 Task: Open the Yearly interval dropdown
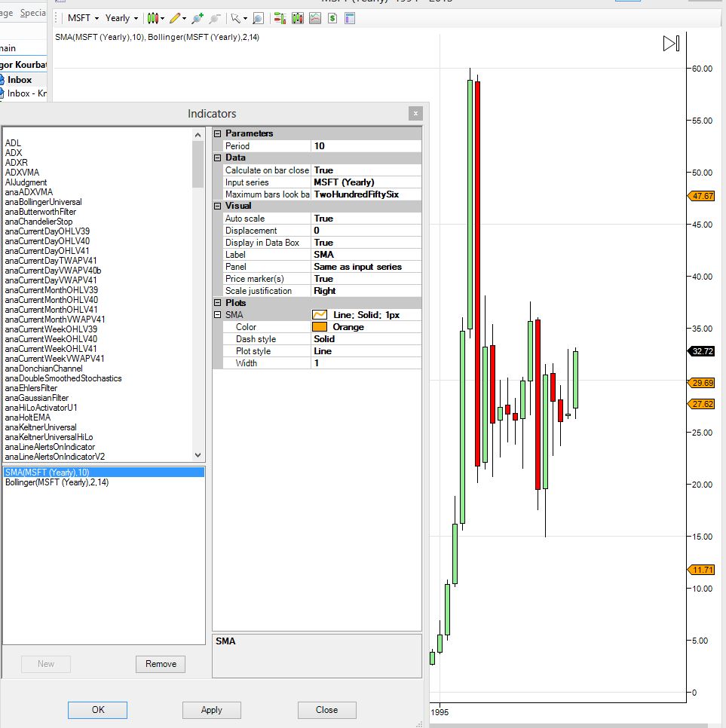[x=121, y=18]
